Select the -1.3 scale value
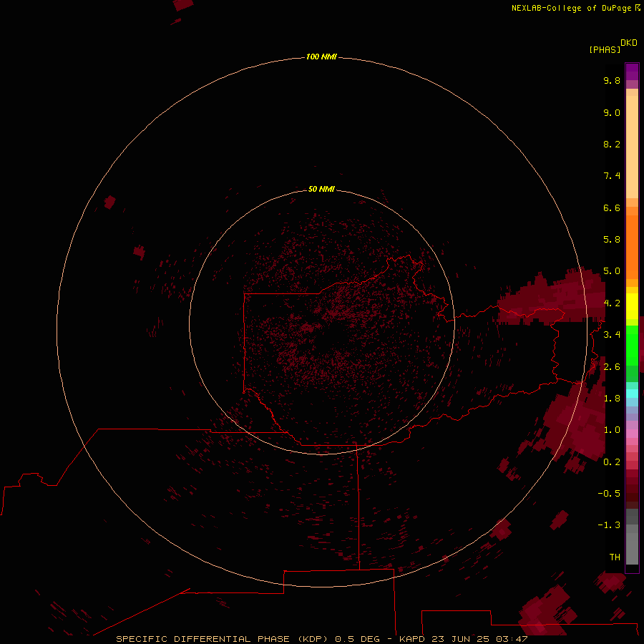The image size is (644, 644). point(609,525)
